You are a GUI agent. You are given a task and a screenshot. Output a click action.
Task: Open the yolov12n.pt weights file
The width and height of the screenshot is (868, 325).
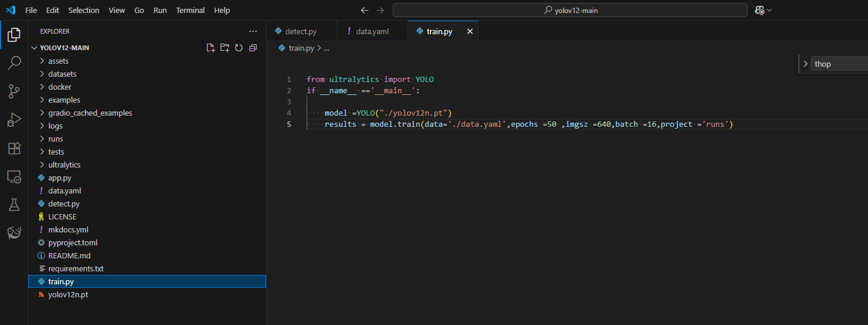[147, 294]
